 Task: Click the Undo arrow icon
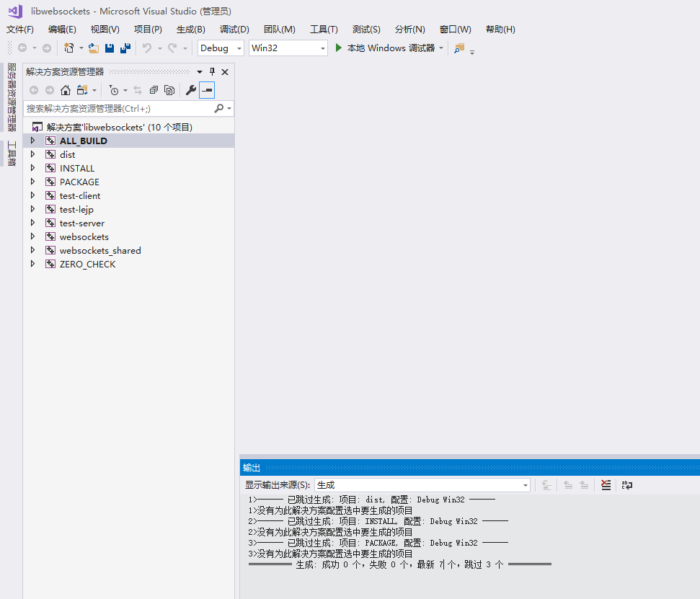(x=147, y=48)
